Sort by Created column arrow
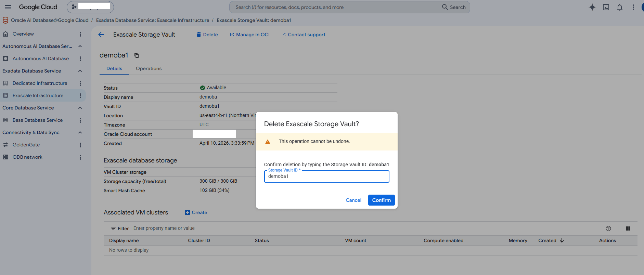 (x=562, y=240)
